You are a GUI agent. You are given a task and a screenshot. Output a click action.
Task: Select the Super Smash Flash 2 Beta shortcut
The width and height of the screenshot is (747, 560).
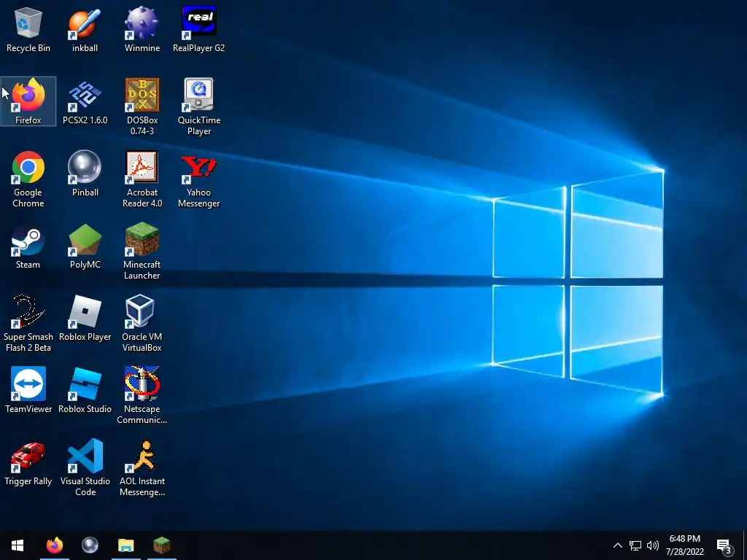(28, 324)
